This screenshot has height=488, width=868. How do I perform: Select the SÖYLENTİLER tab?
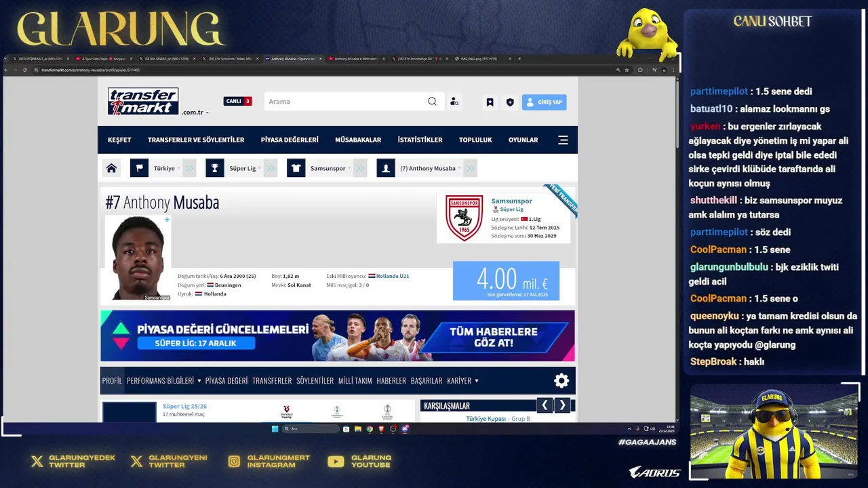315,381
